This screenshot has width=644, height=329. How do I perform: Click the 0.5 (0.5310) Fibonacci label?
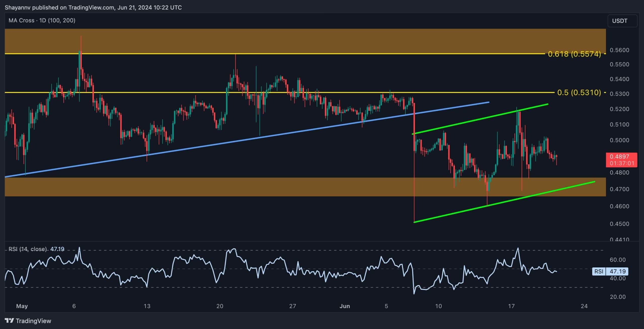[x=579, y=92]
